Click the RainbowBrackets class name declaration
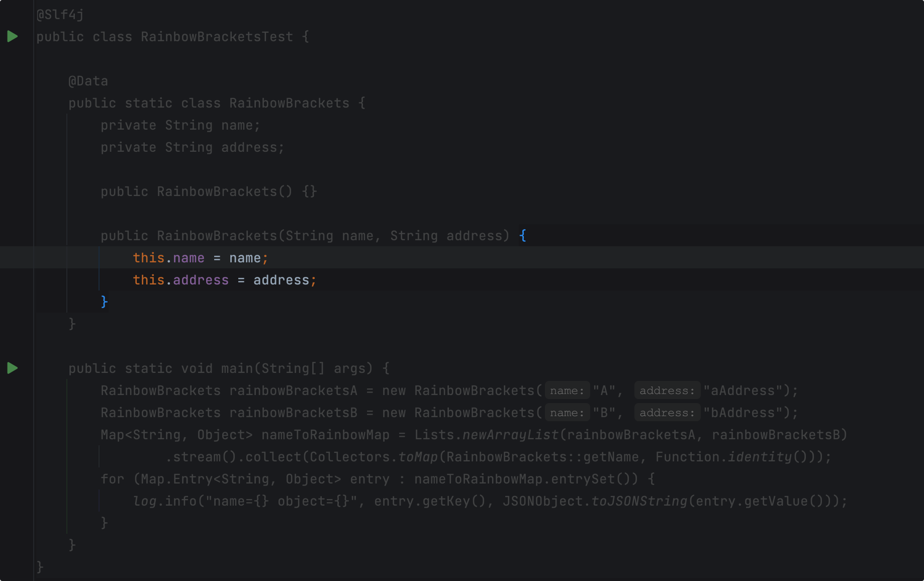The width and height of the screenshot is (924, 581). click(289, 103)
